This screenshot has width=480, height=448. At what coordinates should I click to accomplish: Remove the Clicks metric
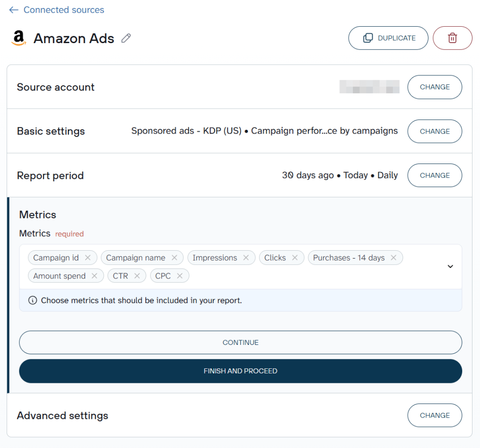tap(295, 258)
